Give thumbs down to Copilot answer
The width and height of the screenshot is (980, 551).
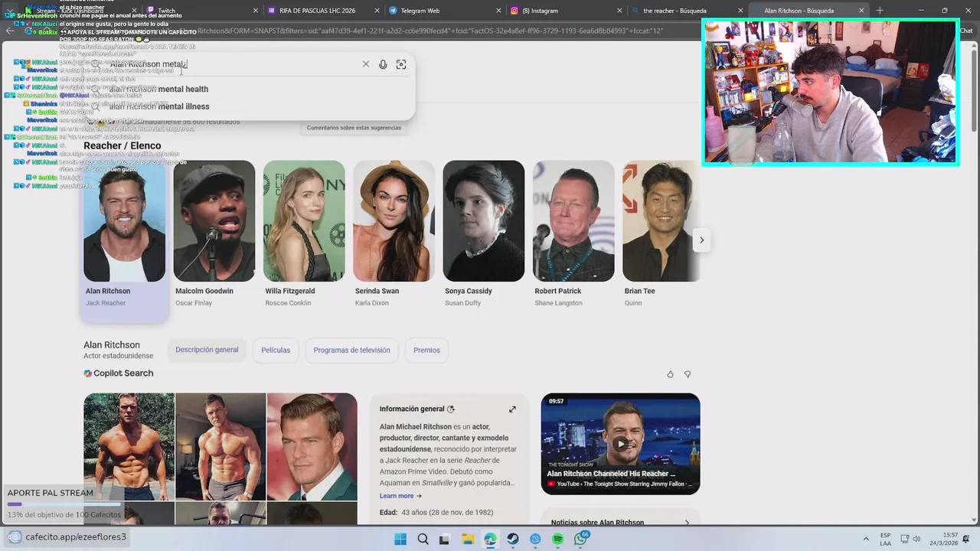tap(687, 374)
